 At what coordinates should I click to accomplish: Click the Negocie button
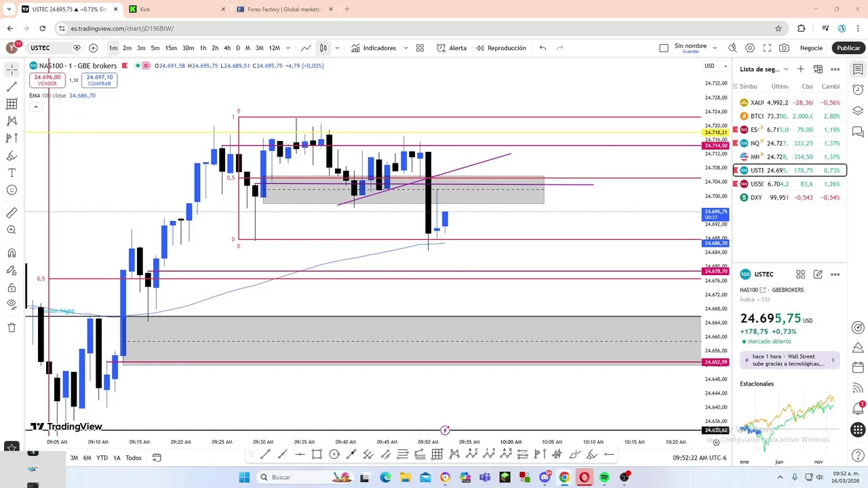click(x=811, y=48)
